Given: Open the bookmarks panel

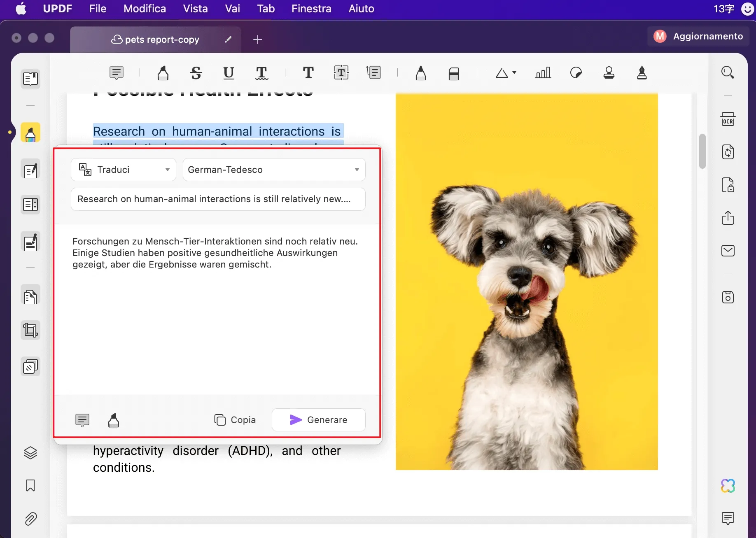Looking at the screenshot, I should tap(30, 486).
